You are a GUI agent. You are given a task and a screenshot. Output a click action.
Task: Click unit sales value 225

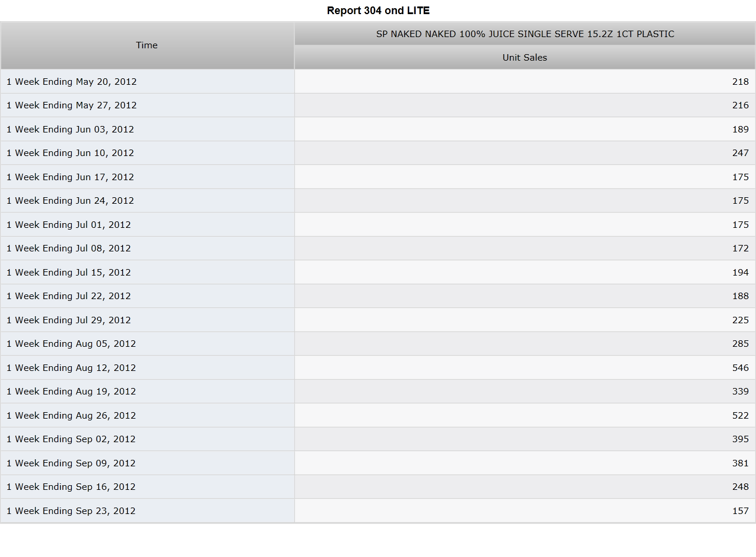(741, 320)
